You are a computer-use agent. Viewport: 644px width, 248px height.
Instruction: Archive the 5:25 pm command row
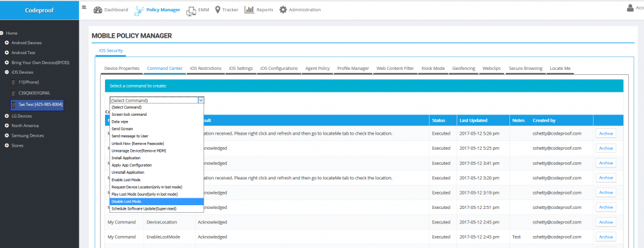pos(606,149)
